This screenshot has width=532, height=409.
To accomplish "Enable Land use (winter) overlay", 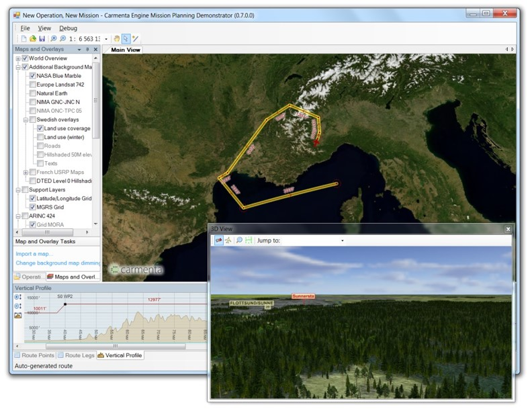I will 40,137.
